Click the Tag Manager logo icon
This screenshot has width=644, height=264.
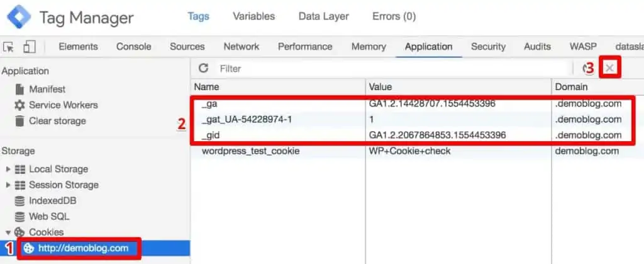18,17
